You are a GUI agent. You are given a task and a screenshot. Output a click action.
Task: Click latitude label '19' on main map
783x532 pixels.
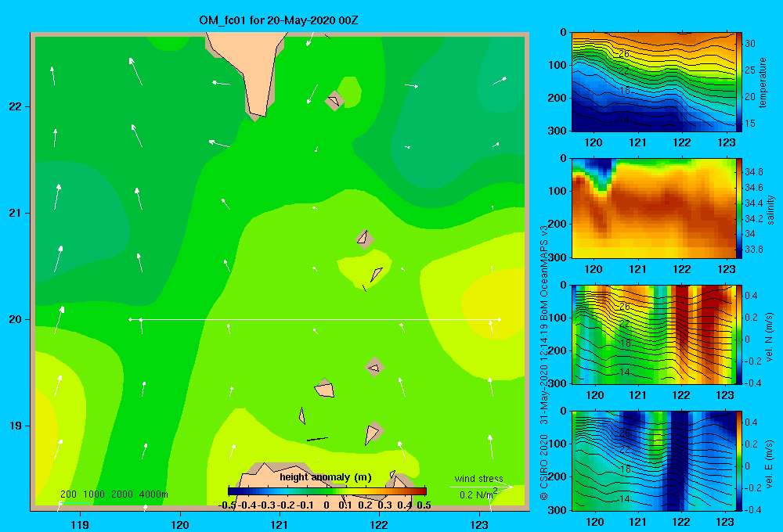click(15, 426)
